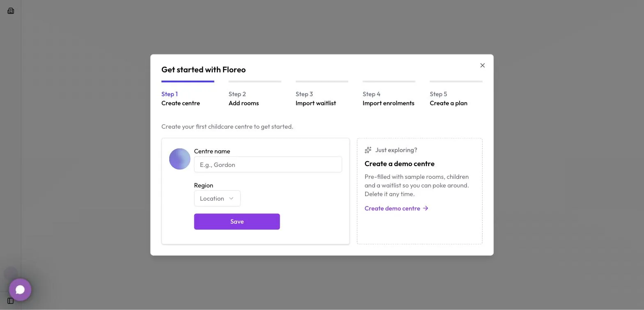Go to Step 5 Create a plan

(x=456, y=94)
